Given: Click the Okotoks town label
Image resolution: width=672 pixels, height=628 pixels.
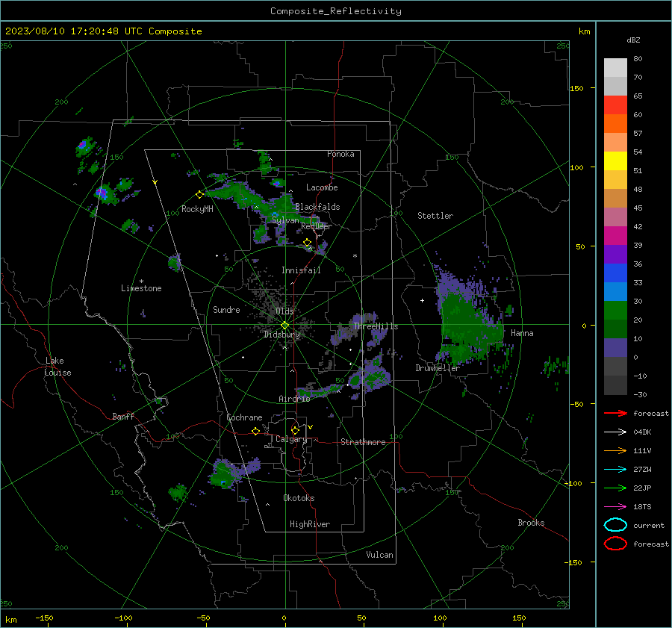Looking at the screenshot, I should [x=299, y=498].
